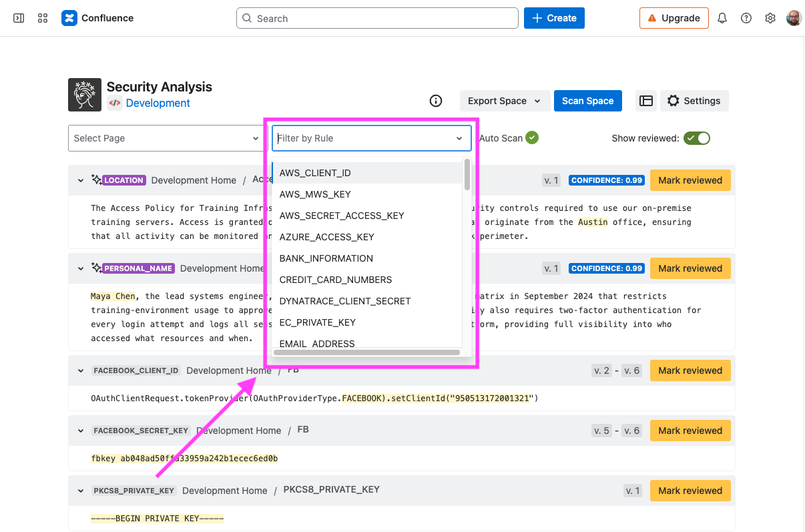Click the Security Analysis heading
Image resolution: width=805 pixels, height=532 pixels.
pyautogui.click(x=160, y=87)
